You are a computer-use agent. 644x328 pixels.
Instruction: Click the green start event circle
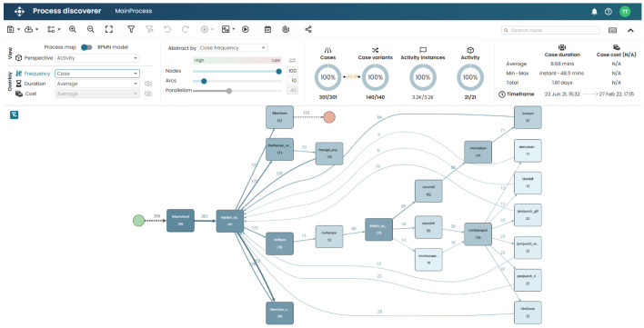coord(139,221)
